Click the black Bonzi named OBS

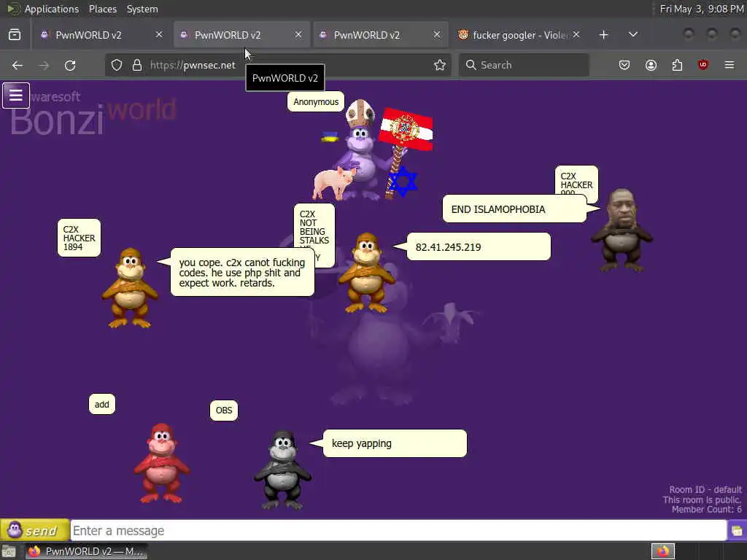[x=282, y=470]
